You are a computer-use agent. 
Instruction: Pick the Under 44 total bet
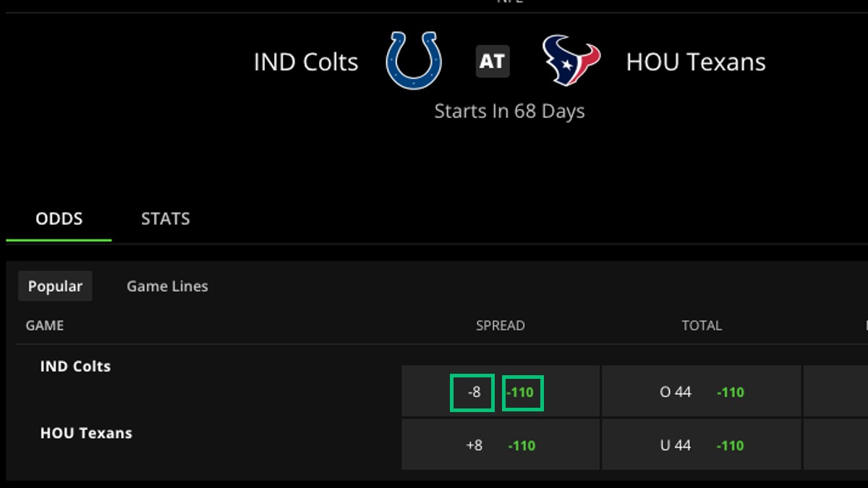pos(676,445)
